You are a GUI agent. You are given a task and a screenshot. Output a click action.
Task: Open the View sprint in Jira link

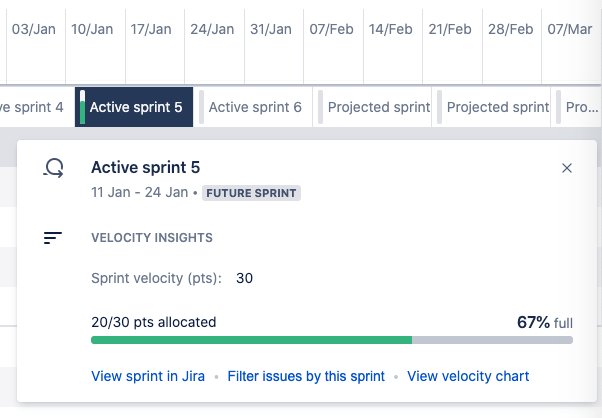pos(148,376)
